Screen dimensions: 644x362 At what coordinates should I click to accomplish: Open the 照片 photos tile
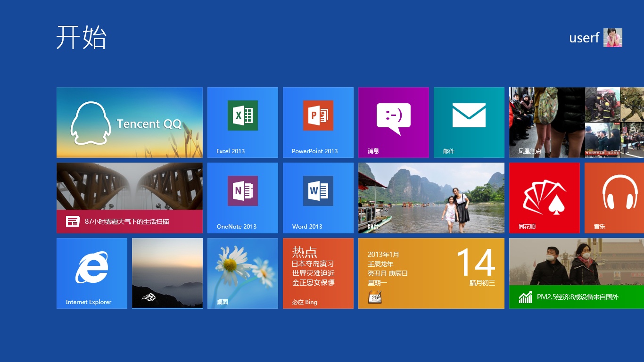tap(431, 198)
